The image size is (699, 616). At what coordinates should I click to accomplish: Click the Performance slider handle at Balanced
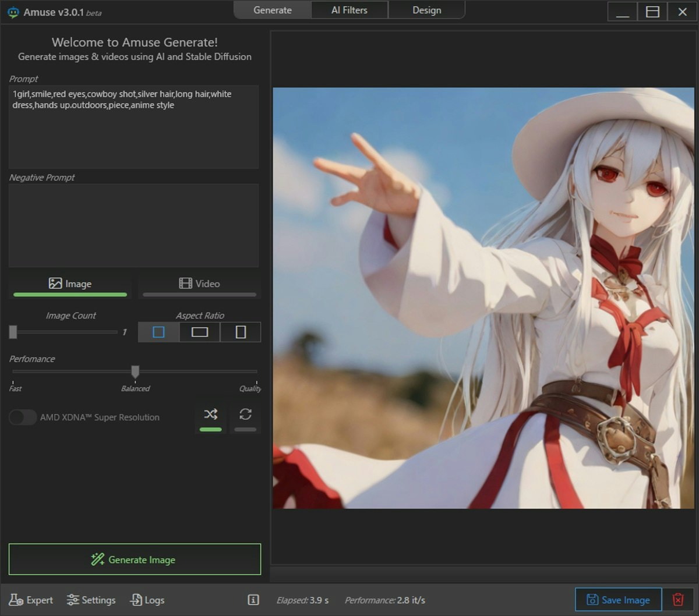135,371
